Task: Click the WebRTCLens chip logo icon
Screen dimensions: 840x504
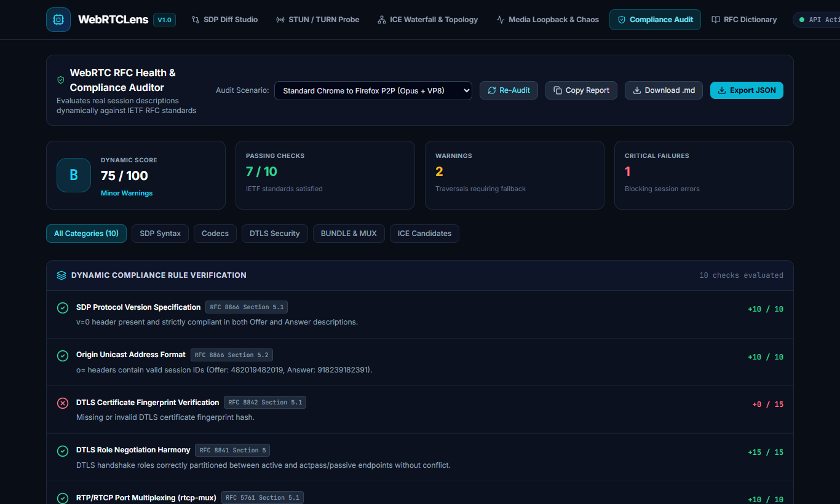Action: pos(58,20)
